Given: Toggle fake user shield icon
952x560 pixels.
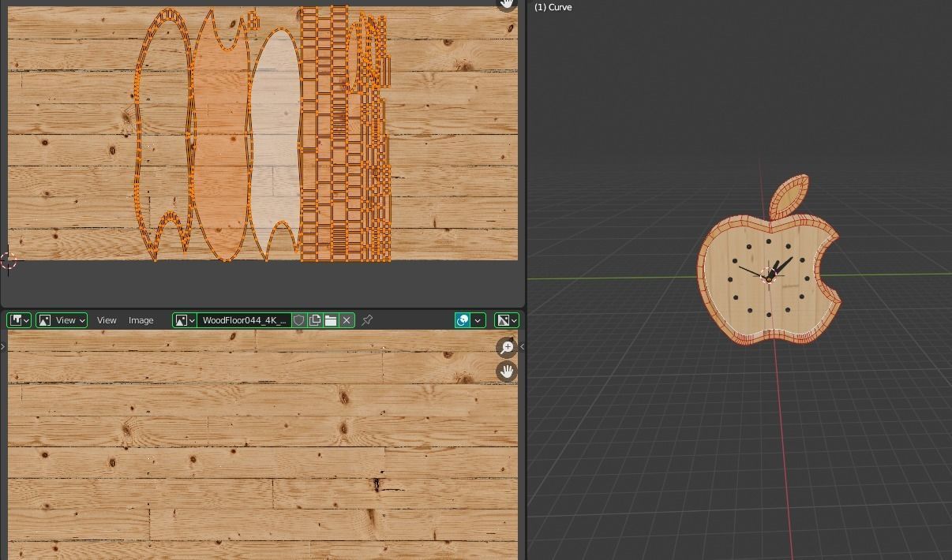Looking at the screenshot, I should [299, 320].
